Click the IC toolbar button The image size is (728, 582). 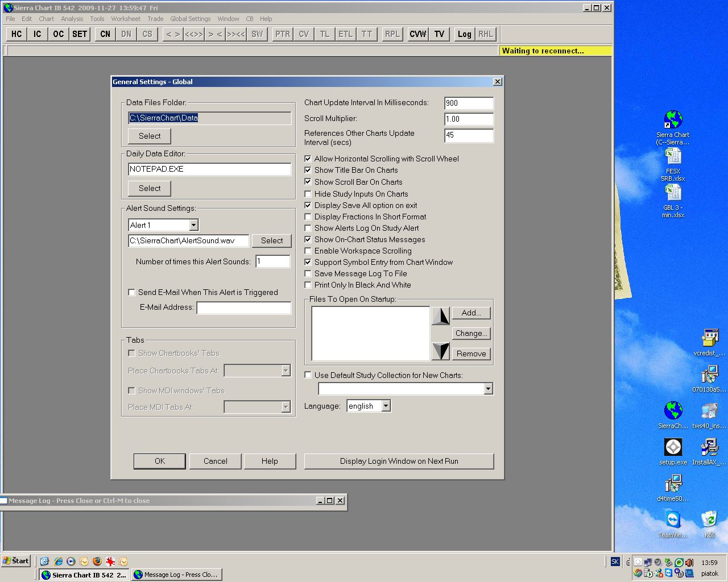pyautogui.click(x=38, y=34)
